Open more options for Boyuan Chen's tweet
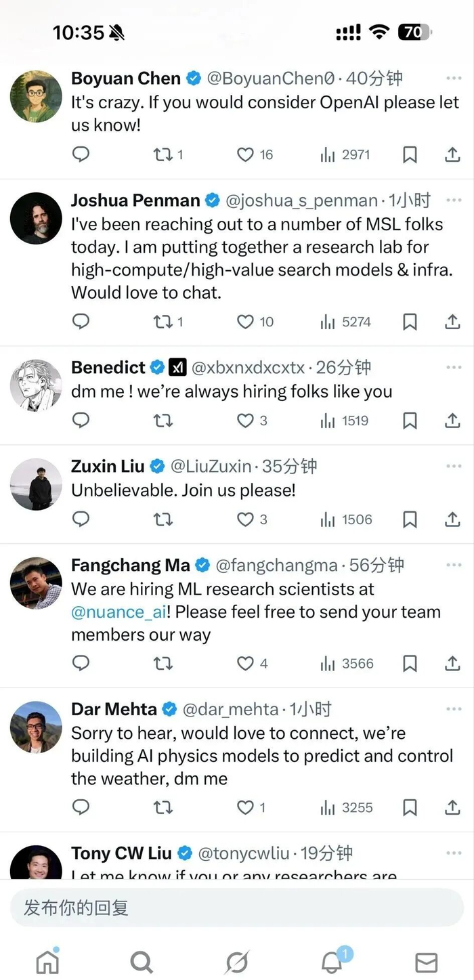 click(x=453, y=79)
